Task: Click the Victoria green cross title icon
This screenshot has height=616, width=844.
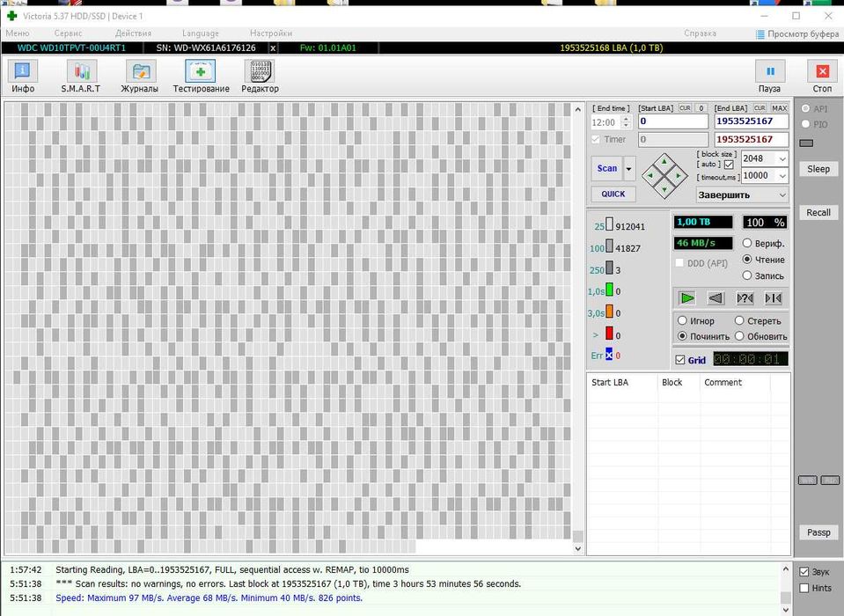Action: pos(11,16)
